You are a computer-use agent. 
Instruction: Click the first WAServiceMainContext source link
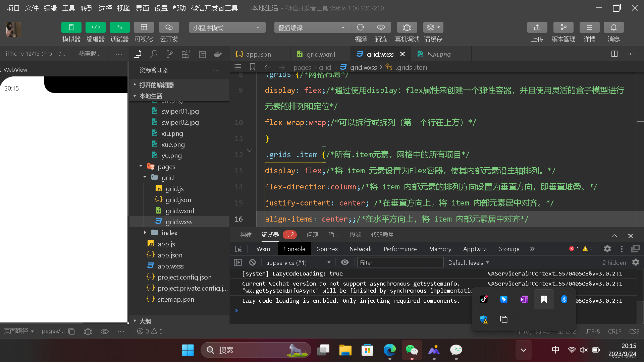click(555, 274)
